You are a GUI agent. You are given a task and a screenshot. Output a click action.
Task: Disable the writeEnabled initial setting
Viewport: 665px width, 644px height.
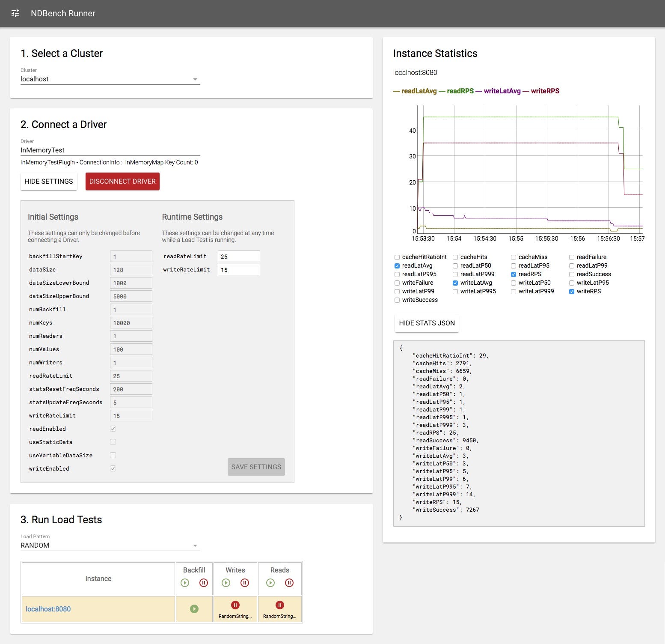(113, 468)
